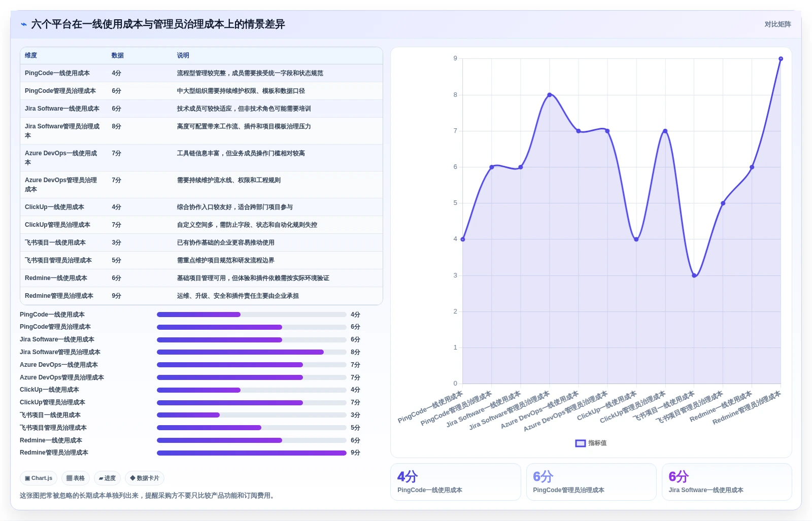Click description 技术成员可较快适应，但非技术角色可能需要培训
Viewport: 812px width, 521px height.
244,109
